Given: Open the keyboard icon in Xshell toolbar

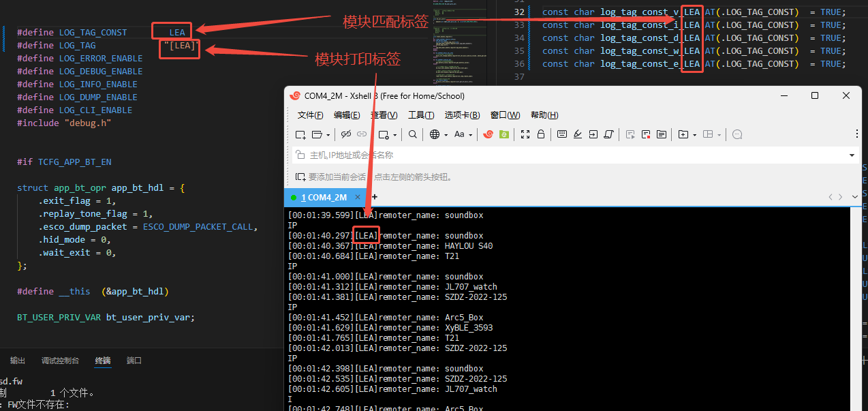Looking at the screenshot, I should (562, 134).
